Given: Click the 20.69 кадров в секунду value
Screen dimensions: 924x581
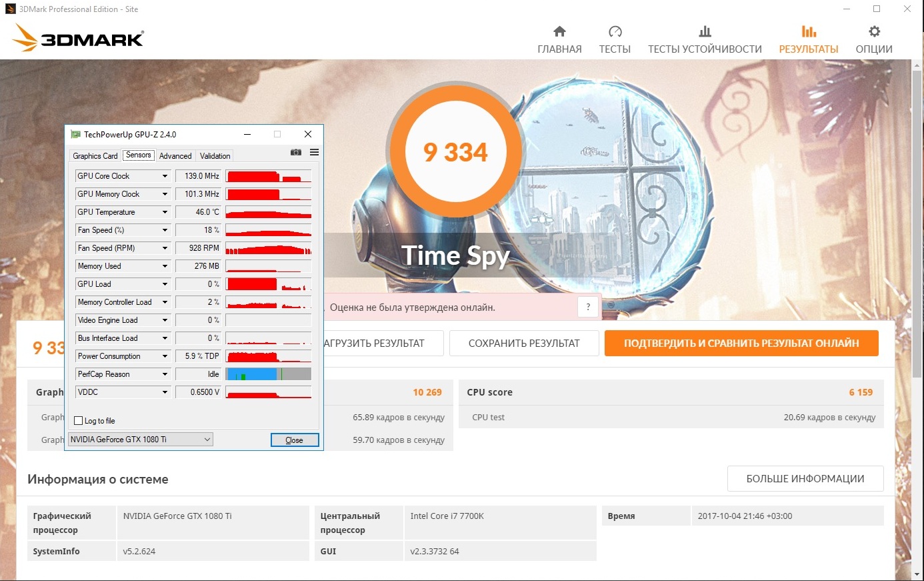Looking at the screenshot, I should coord(830,418).
